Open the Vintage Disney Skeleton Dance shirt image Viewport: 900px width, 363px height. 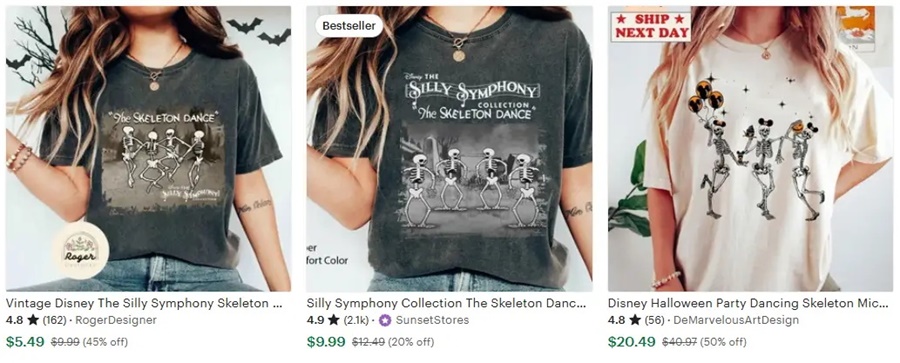(x=148, y=149)
